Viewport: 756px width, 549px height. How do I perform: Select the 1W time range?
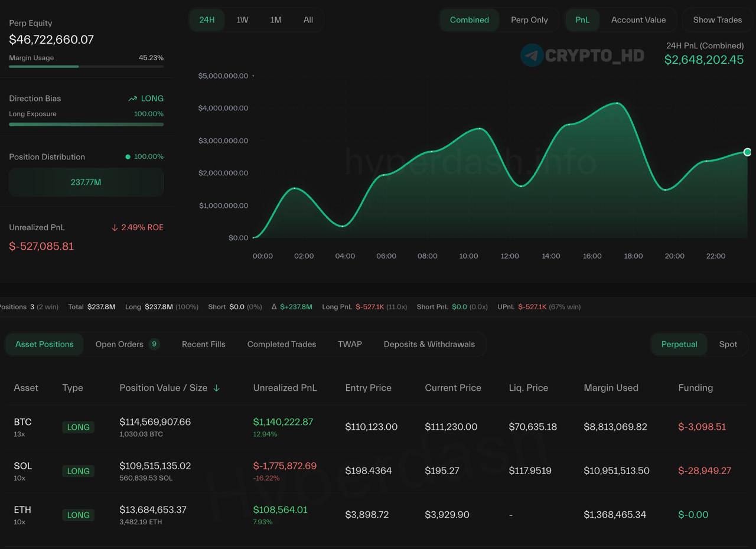pyautogui.click(x=242, y=20)
